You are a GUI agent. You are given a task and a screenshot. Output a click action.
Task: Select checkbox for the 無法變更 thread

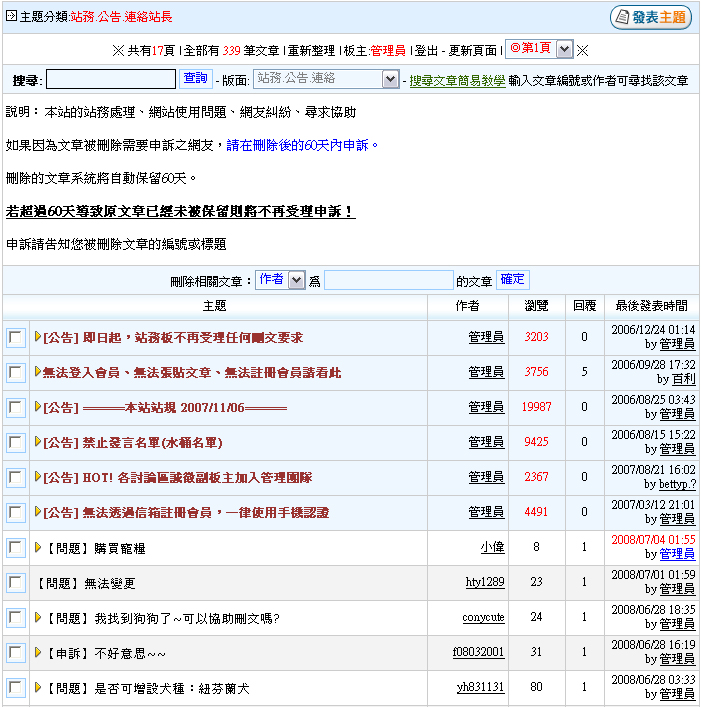(x=16, y=583)
